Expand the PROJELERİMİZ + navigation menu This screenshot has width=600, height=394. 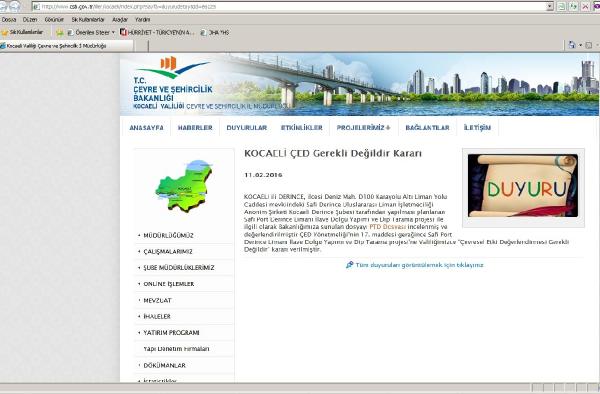point(364,127)
